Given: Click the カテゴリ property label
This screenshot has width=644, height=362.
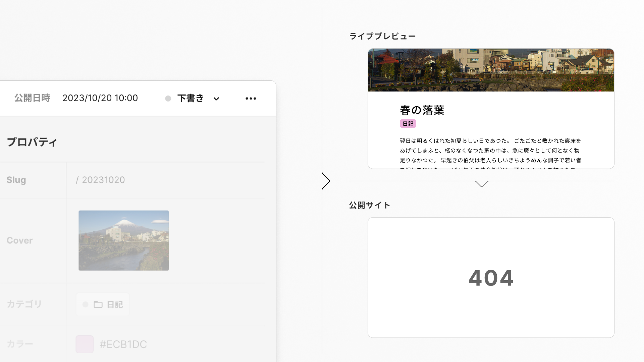Looking at the screenshot, I should [24, 304].
